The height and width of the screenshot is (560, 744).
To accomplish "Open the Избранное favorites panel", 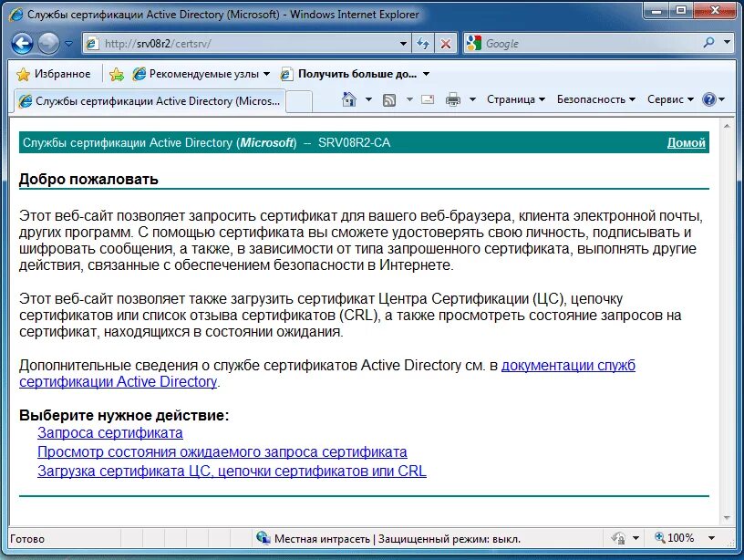I will pos(53,74).
